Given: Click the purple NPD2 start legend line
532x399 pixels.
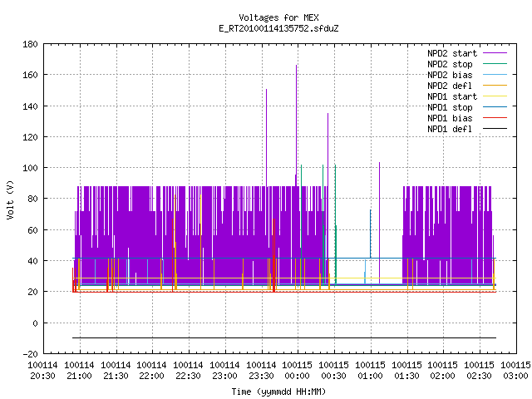Looking at the screenshot, I should click(495, 53).
